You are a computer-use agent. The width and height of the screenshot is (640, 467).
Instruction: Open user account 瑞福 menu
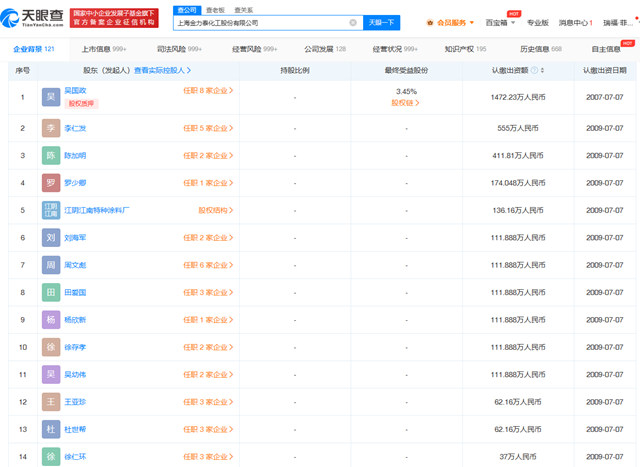click(618, 23)
